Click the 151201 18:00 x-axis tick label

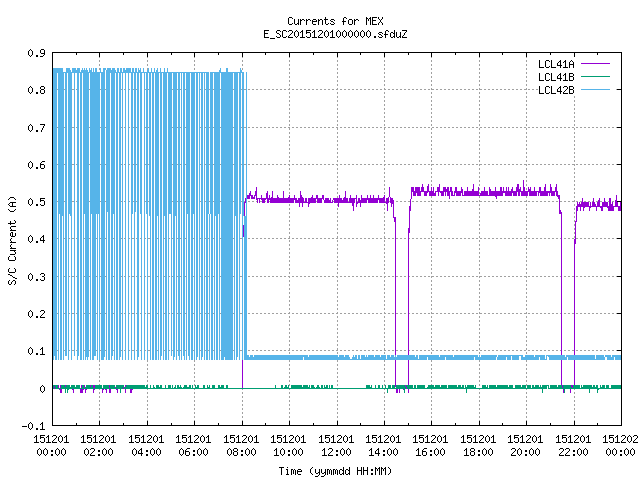click(478, 445)
